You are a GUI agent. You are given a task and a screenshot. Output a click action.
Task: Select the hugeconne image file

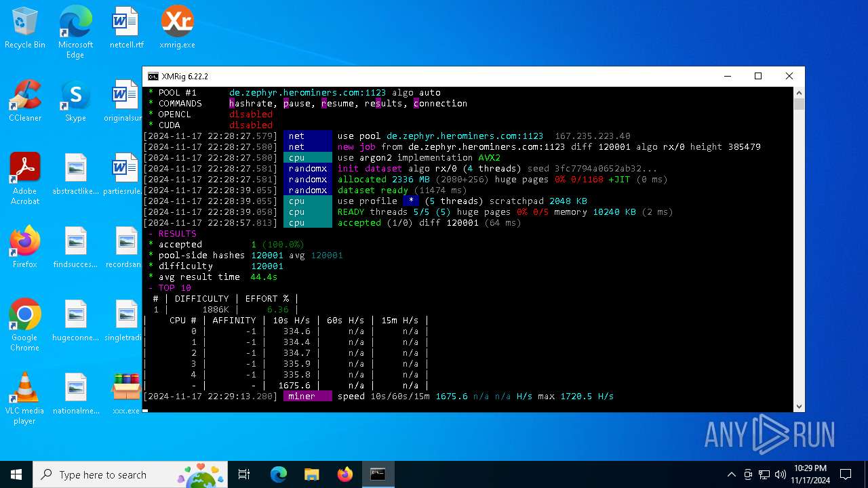(x=75, y=321)
